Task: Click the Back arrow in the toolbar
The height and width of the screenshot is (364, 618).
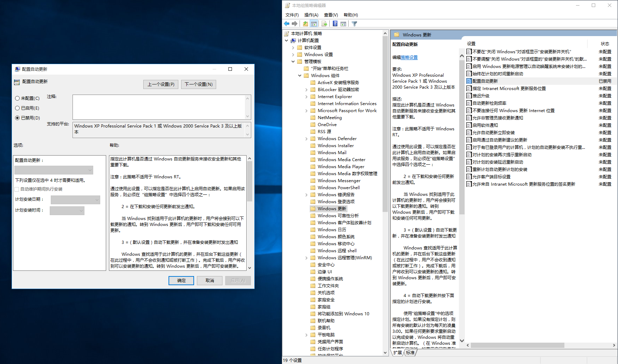Action: tap(287, 24)
